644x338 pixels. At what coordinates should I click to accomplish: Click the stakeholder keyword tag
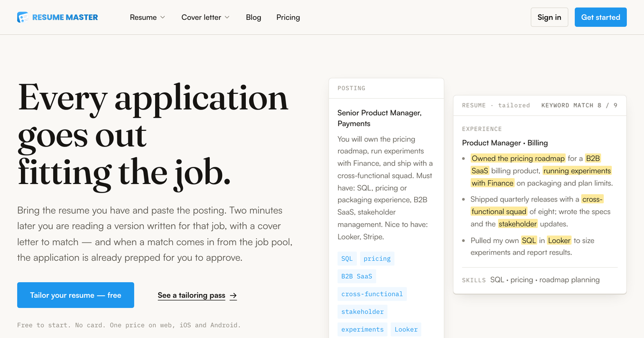(x=363, y=312)
